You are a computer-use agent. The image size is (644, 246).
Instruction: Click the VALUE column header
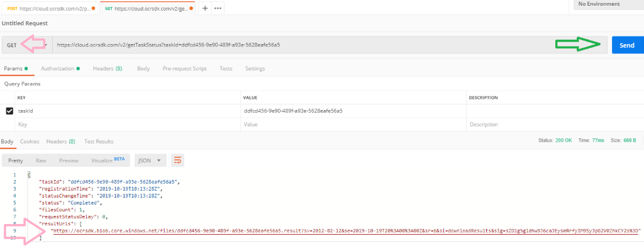point(250,98)
